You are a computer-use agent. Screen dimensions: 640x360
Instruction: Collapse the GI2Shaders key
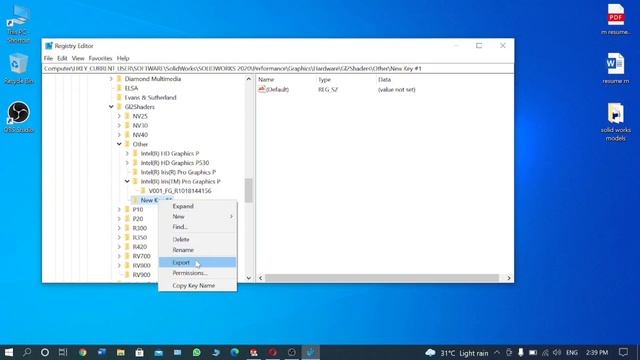111,107
